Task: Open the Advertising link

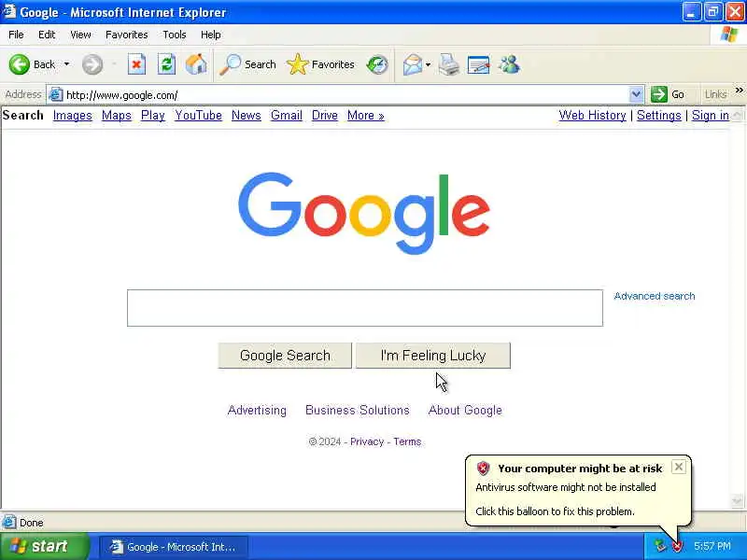Action: 258,410
